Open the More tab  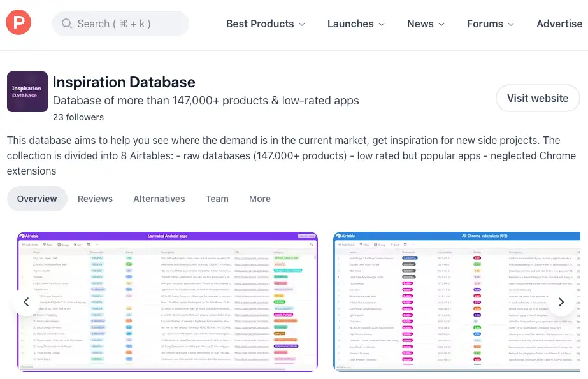(x=260, y=199)
